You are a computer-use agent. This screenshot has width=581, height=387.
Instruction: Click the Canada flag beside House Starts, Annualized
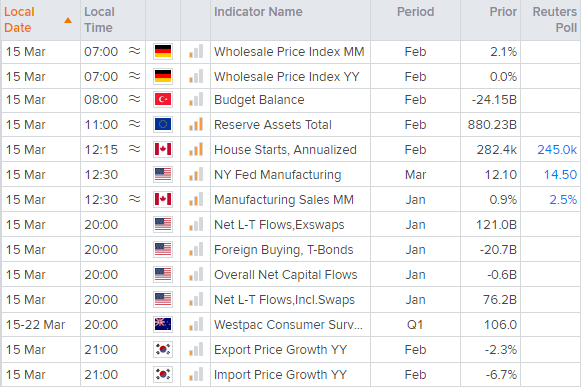click(x=163, y=149)
